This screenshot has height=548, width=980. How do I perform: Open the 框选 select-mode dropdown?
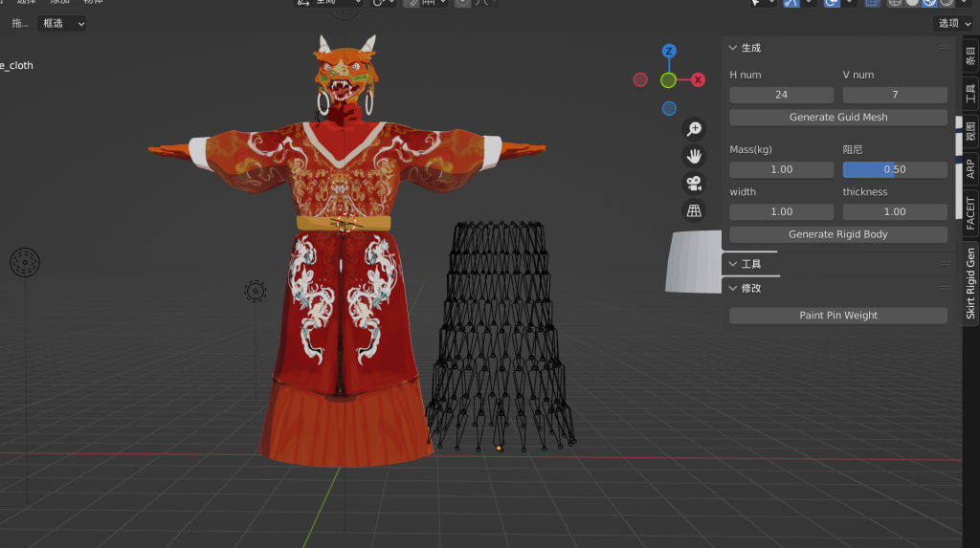(61, 23)
